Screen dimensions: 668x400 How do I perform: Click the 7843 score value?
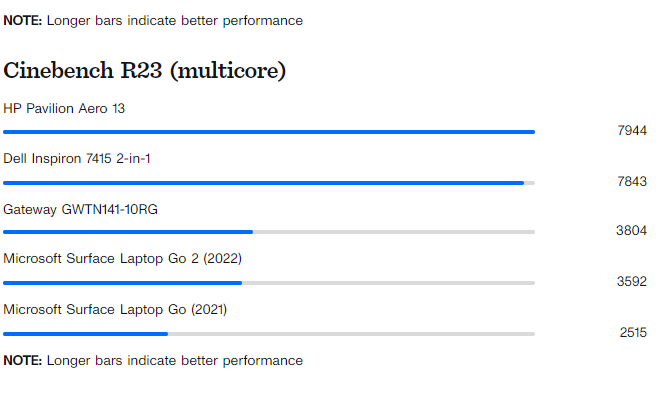click(x=632, y=181)
